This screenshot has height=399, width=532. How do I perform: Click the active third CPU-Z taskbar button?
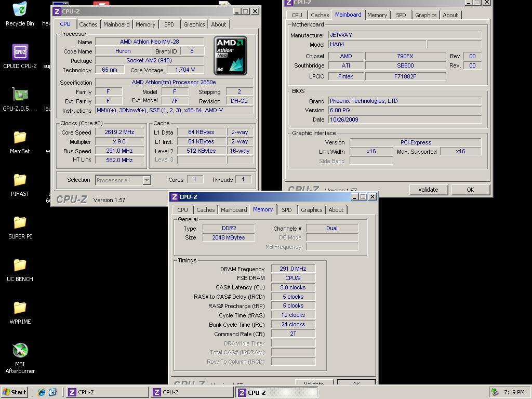[x=277, y=392]
